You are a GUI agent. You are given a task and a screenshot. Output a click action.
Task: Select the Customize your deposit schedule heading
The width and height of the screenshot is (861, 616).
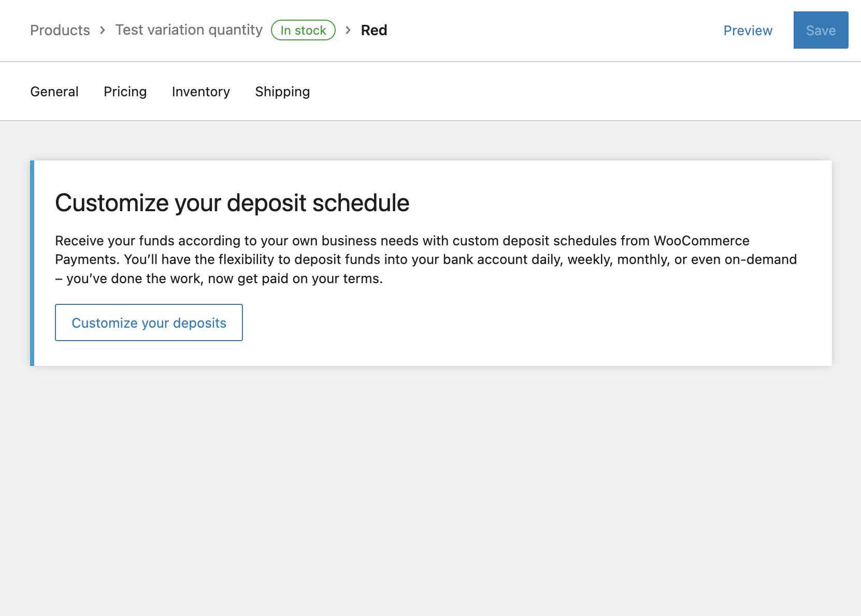pyautogui.click(x=232, y=202)
